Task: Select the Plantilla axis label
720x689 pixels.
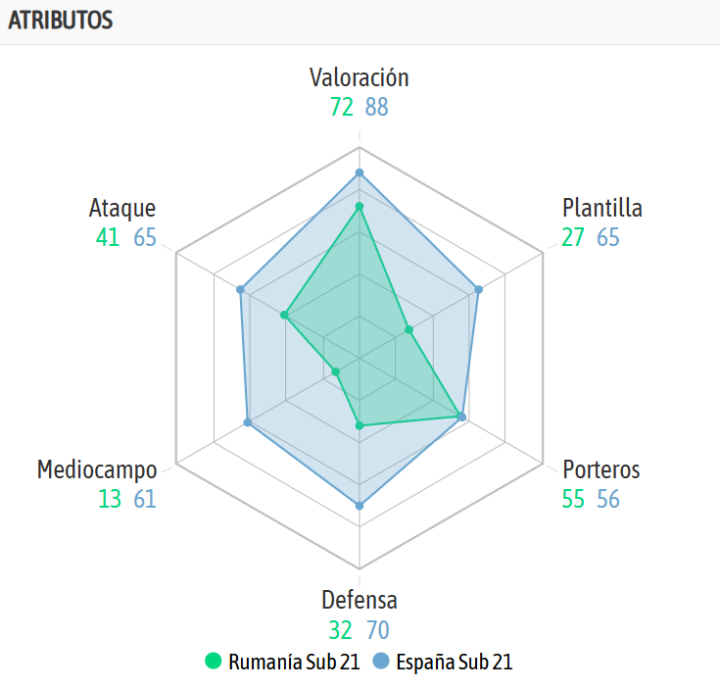Action: tap(602, 208)
